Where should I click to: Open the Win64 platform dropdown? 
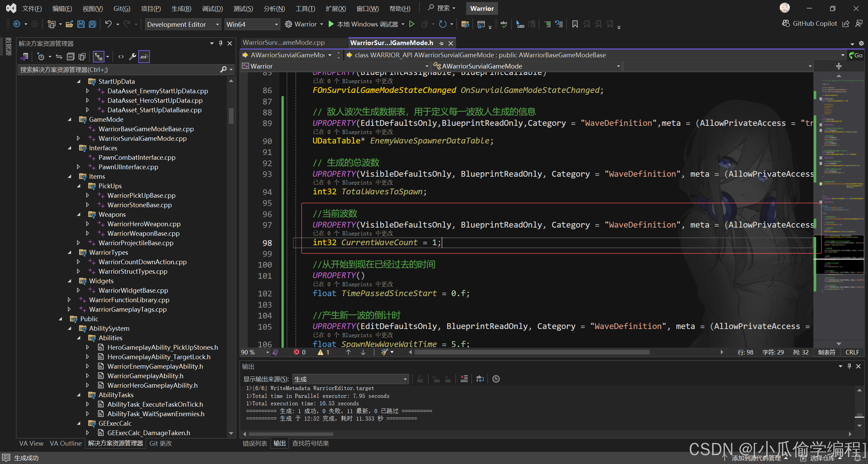252,24
